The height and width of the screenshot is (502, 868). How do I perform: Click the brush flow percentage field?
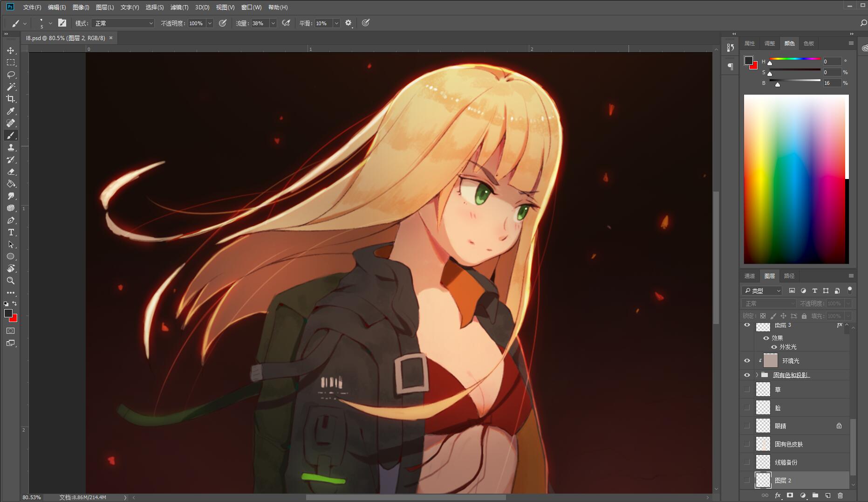click(x=259, y=23)
